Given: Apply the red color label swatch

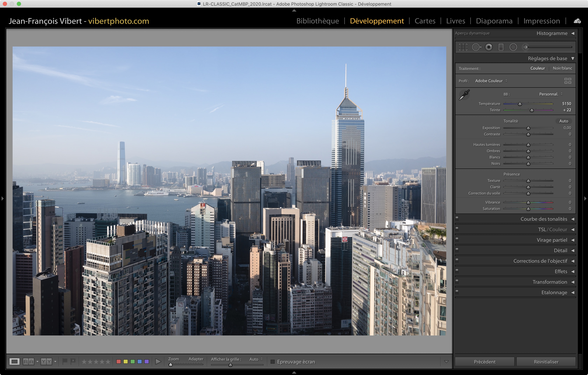Looking at the screenshot, I should point(119,361).
